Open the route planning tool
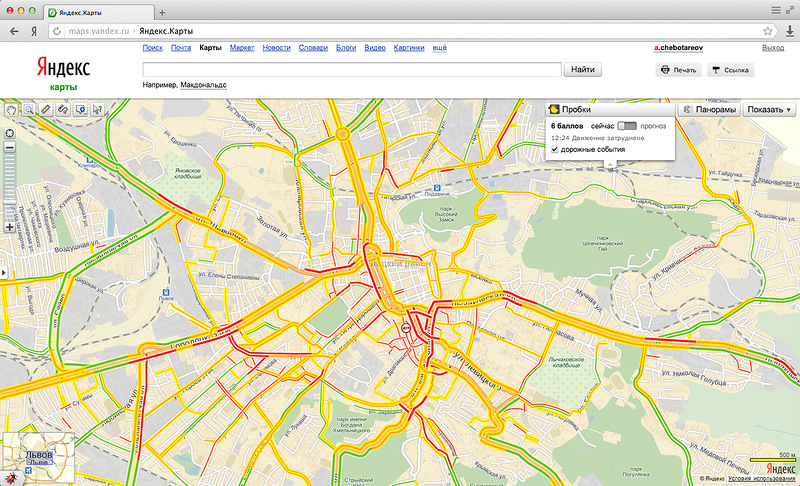Viewport: 800px width, 486px height. 63,109
